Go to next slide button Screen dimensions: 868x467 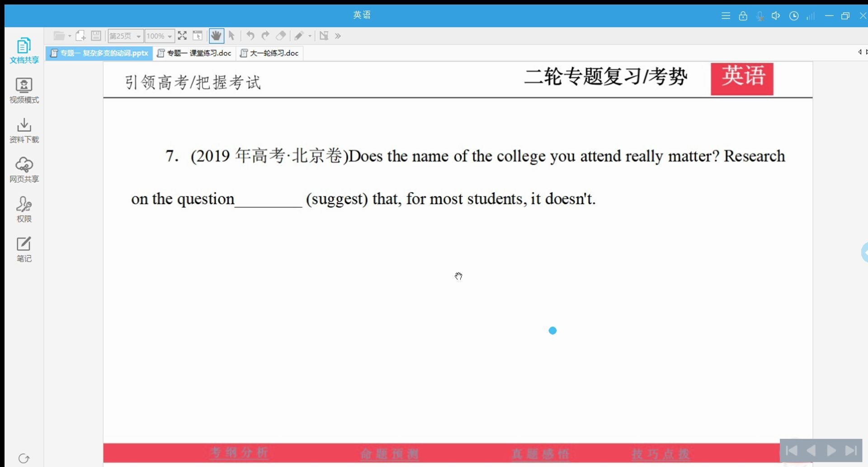point(831,450)
